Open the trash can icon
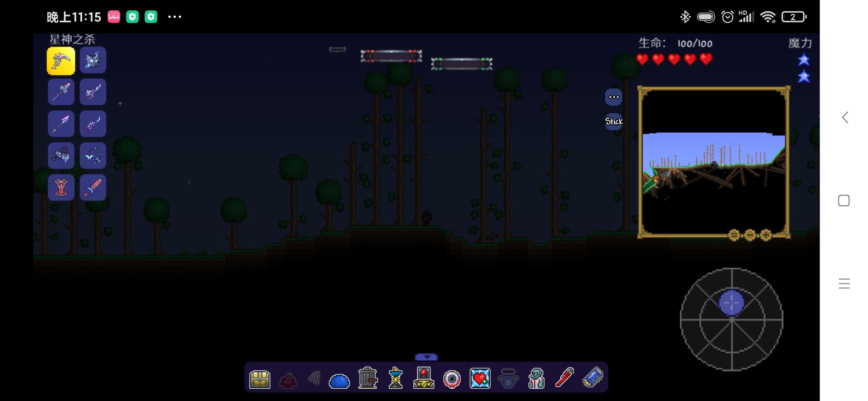 [x=368, y=378]
